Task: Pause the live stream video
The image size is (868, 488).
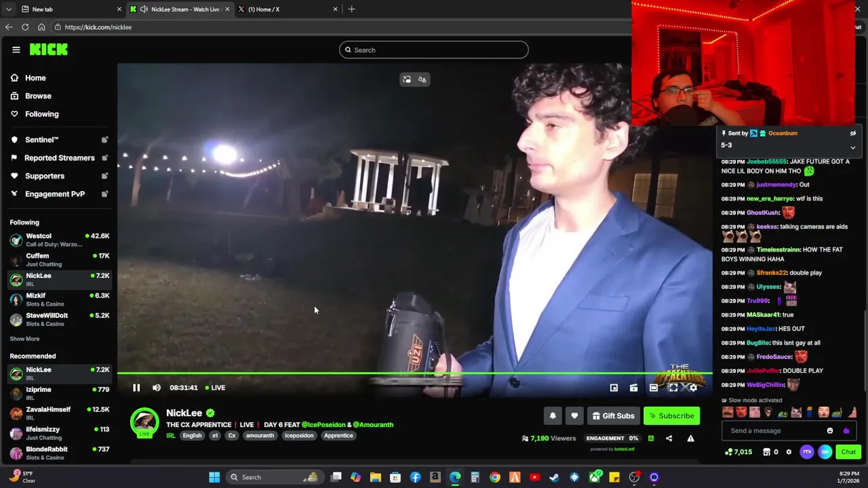Action: coord(136,388)
